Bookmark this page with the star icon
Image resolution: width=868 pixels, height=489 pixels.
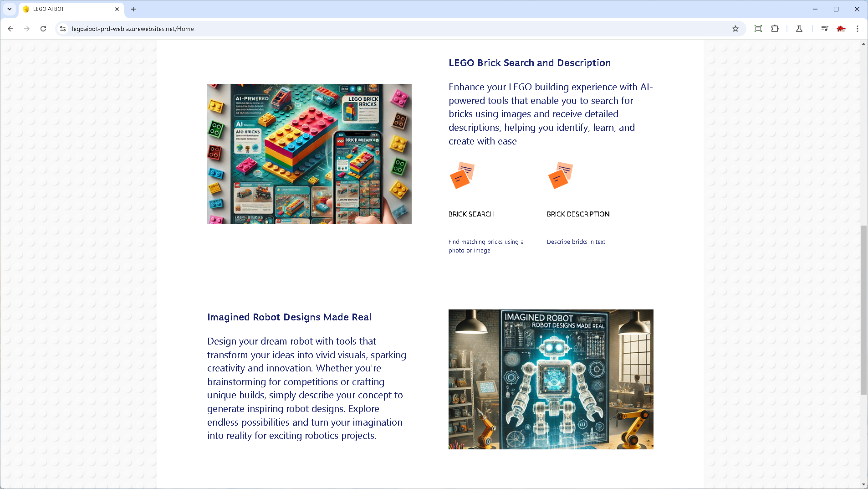click(x=735, y=29)
